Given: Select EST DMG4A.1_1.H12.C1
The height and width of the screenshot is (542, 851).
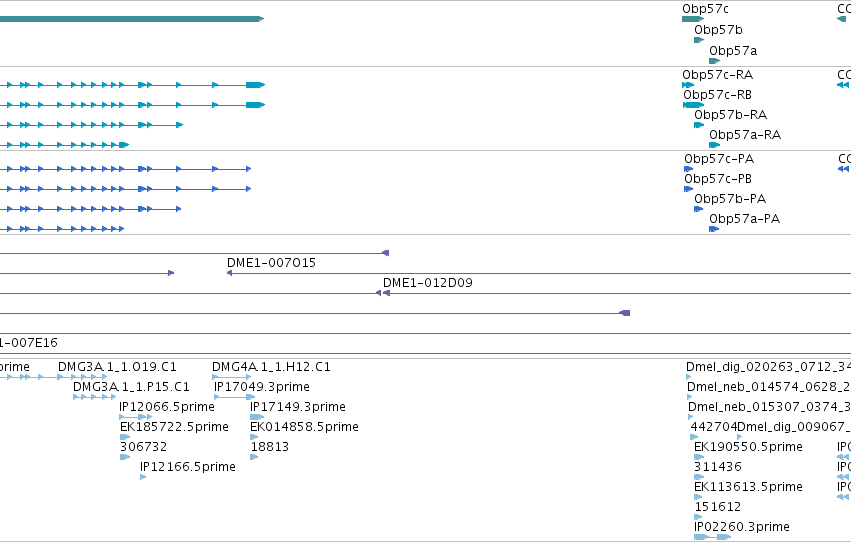Looking at the screenshot, I should click(x=232, y=377).
